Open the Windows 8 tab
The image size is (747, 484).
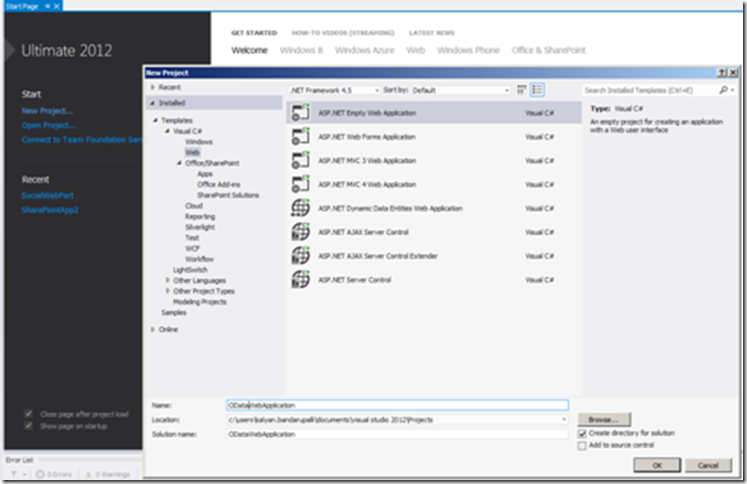coord(301,50)
